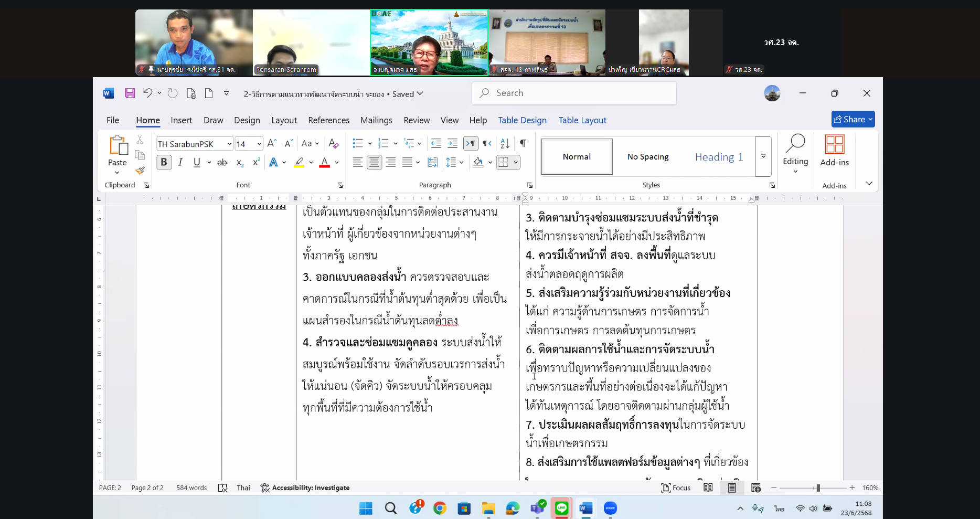Undo the last action
This screenshot has height=519, width=980.
(147, 93)
